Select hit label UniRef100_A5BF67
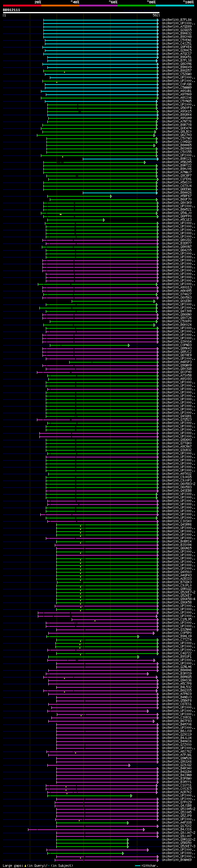The height and width of the screenshot is (868, 197). pyautogui.click(x=176, y=196)
